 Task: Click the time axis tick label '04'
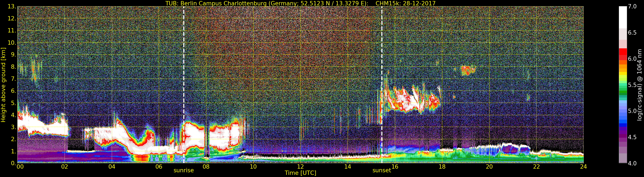click(x=112, y=167)
